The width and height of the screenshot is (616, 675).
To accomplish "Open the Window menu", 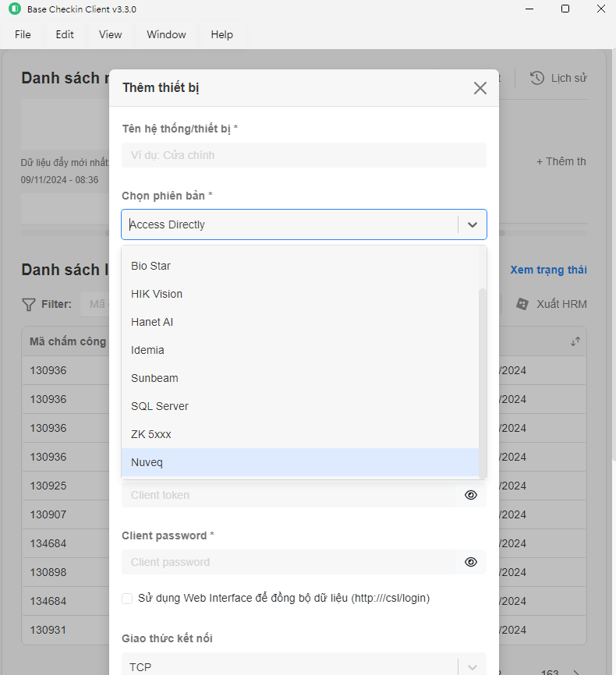I will point(166,34).
